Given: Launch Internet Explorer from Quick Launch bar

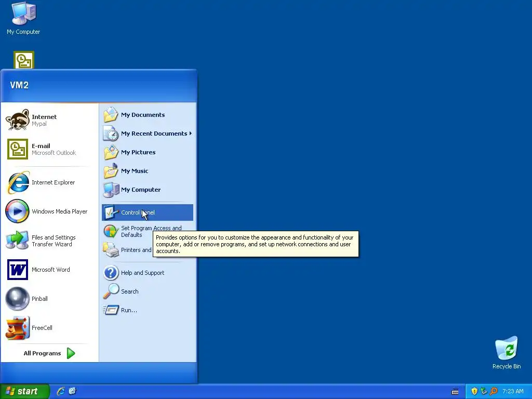Looking at the screenshot, I should [61, 391].
